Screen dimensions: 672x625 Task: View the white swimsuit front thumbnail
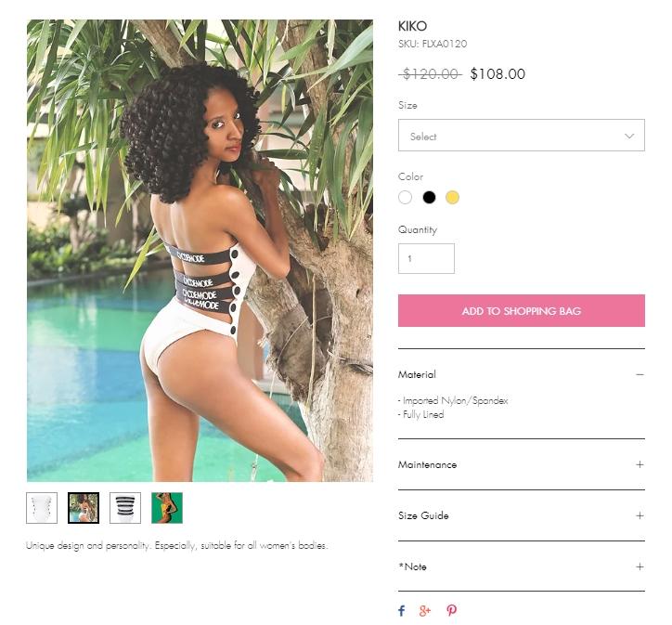click(x=42, y=508)
